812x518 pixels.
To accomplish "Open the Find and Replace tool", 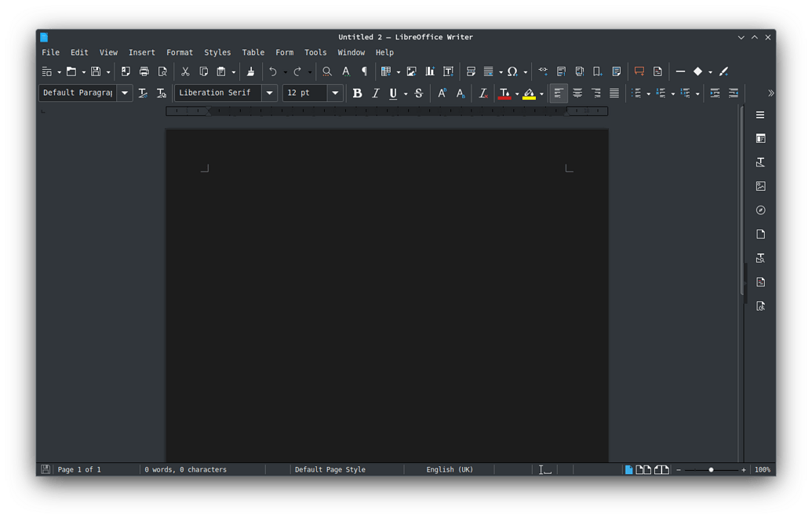I will [x=326, y=71].
